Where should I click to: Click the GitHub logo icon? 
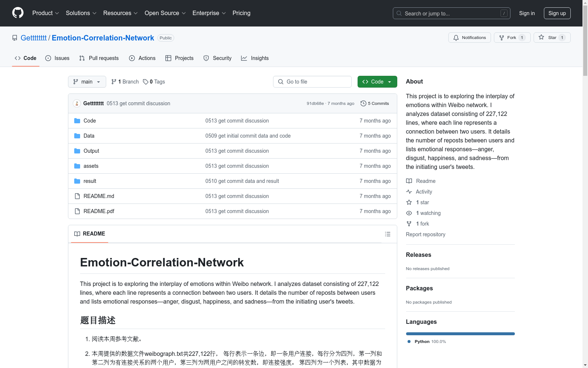point(18,13)
